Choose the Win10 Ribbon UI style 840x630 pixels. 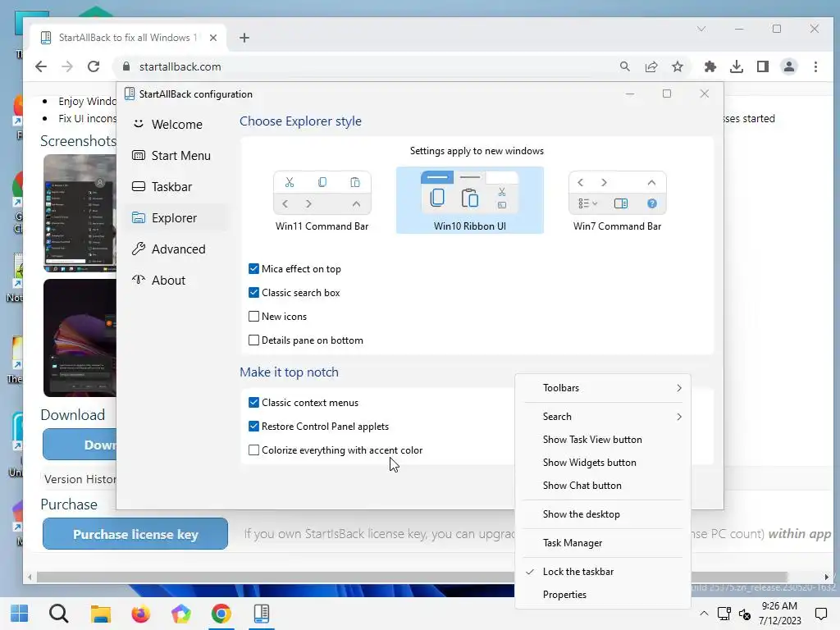pos(470,200)
